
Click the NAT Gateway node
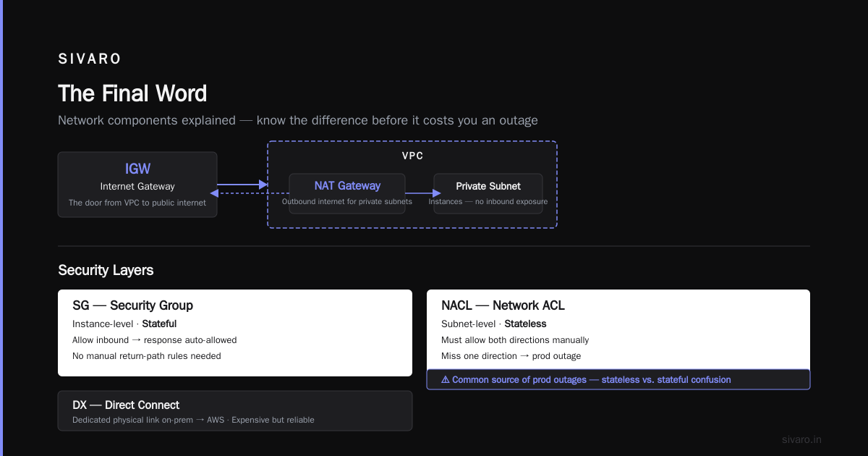(347, 194)
